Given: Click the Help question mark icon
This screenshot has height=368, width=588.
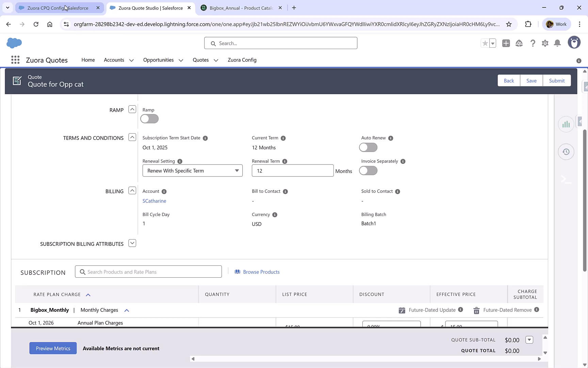Looking at the screenshot, I should coord(533,43).
